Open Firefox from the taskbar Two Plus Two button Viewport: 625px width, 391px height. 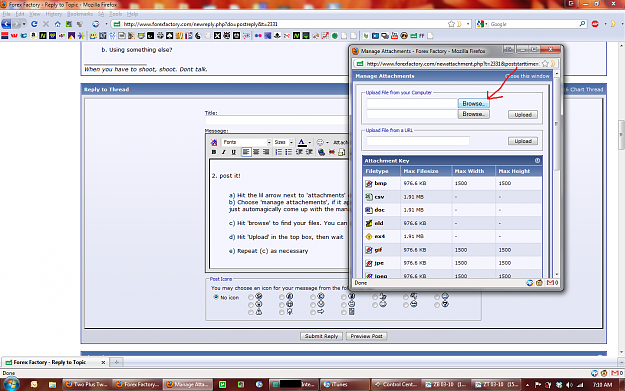click(x=86, y=384)
